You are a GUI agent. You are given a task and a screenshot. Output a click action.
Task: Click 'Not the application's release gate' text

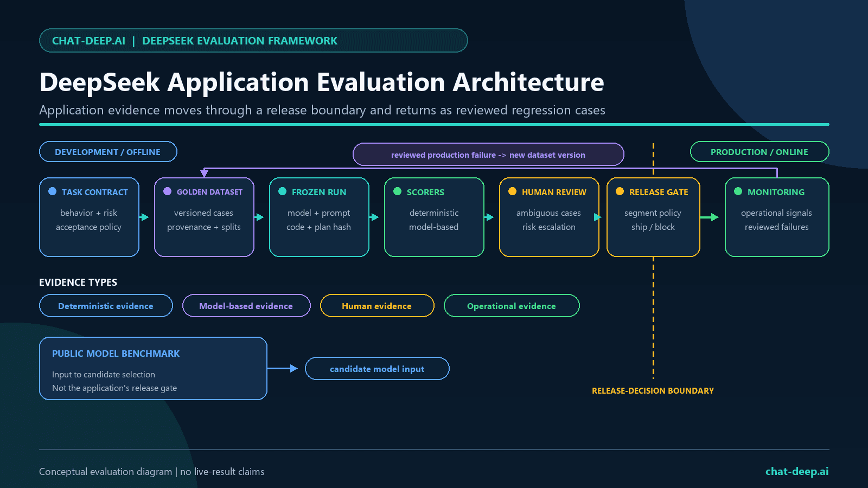pos(114,388)
